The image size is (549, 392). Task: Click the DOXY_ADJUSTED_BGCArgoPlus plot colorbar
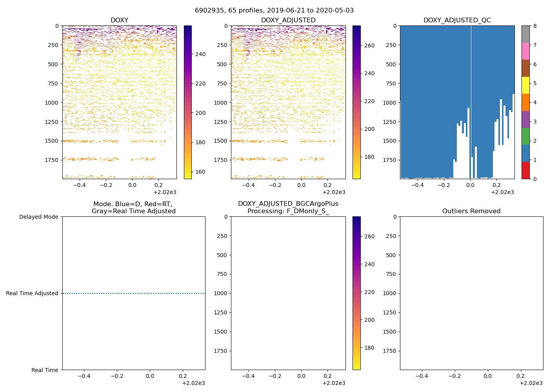coord(356,293)
